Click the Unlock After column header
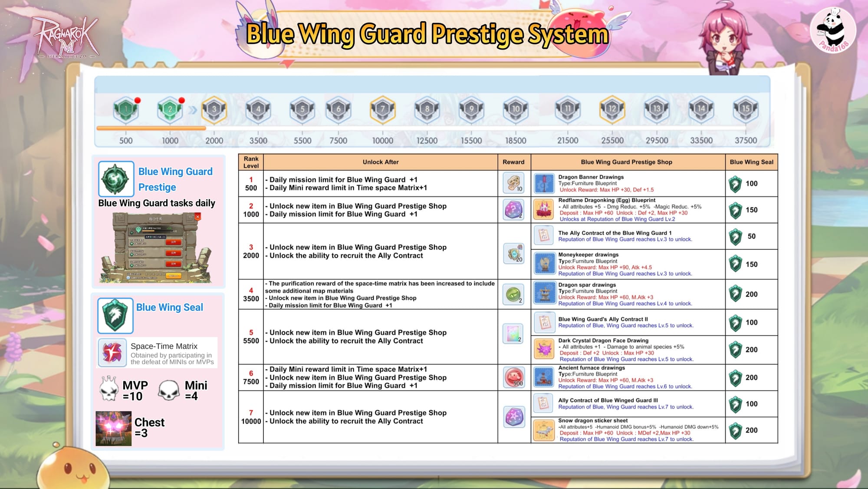The image size is (868, 489). coord(380,162)
